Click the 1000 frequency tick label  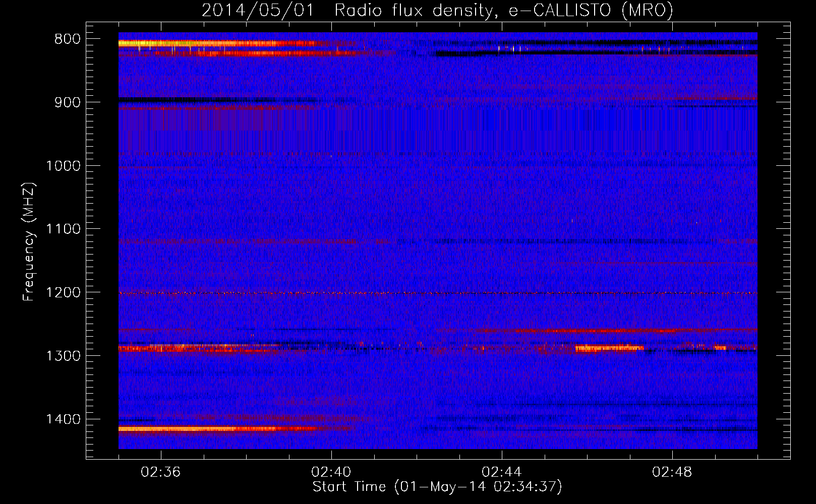pyautogui.click(x=63, y=166)
